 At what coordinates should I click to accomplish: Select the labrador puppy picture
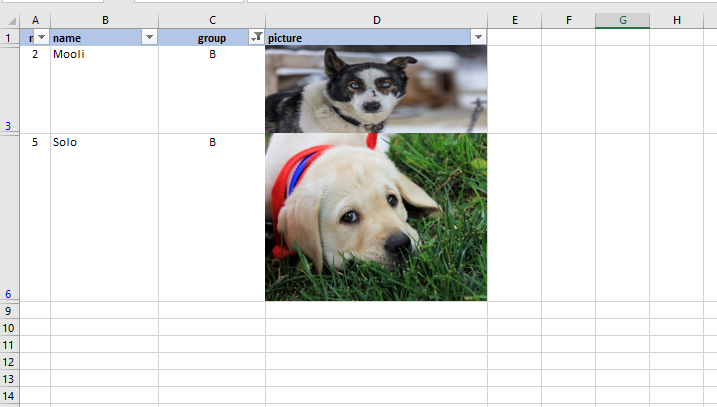click(x=376, y=217)
